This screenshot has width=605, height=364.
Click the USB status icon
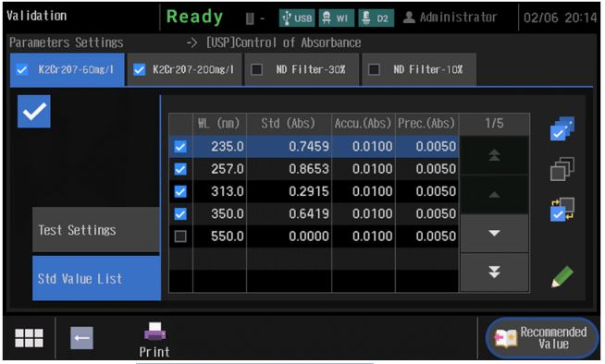pyautogui.click(x=297, y=18)
